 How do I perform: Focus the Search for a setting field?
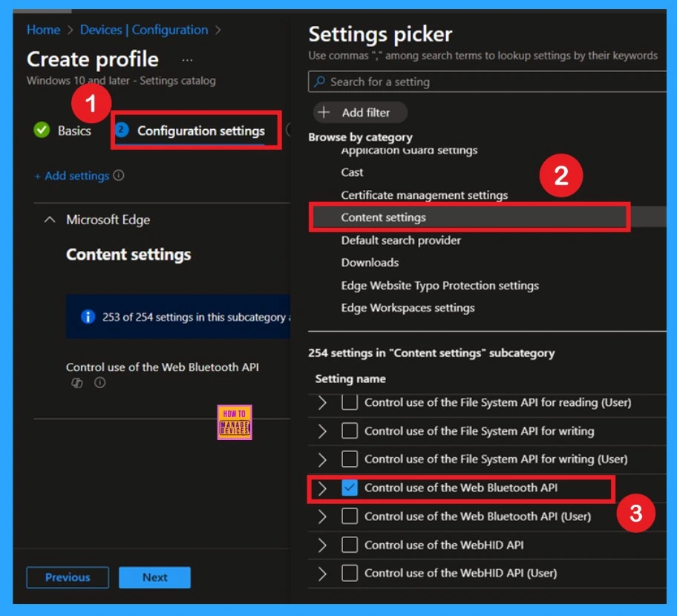(487, 82)
